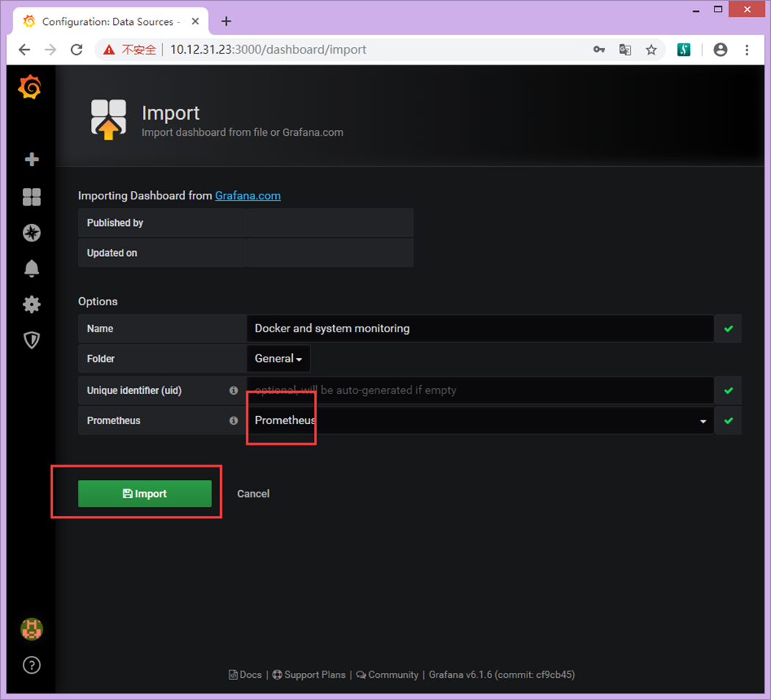
Task: Open the saved passwords key icon
Action: tap(599, 50)
